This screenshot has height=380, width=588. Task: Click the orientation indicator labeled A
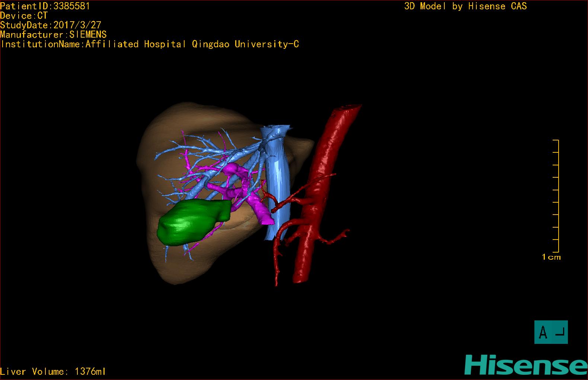coord(551,332)
